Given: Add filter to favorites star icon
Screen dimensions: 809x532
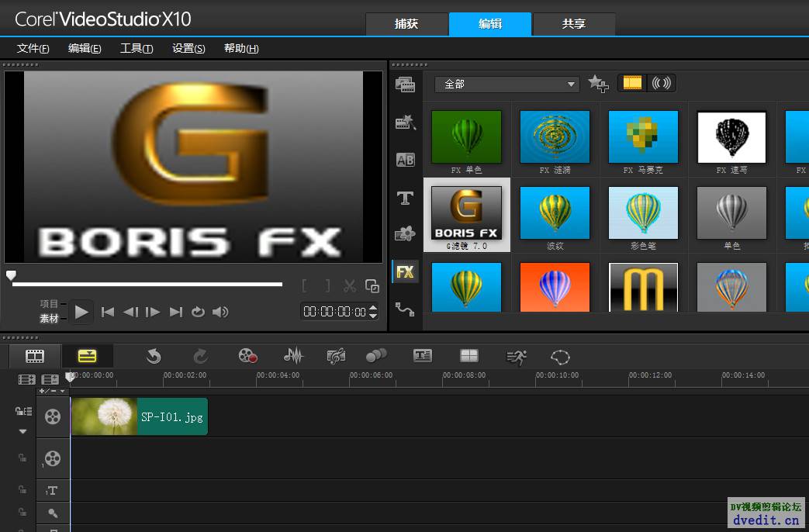Looking at the screenshot, I should click(x=598, y=84).
